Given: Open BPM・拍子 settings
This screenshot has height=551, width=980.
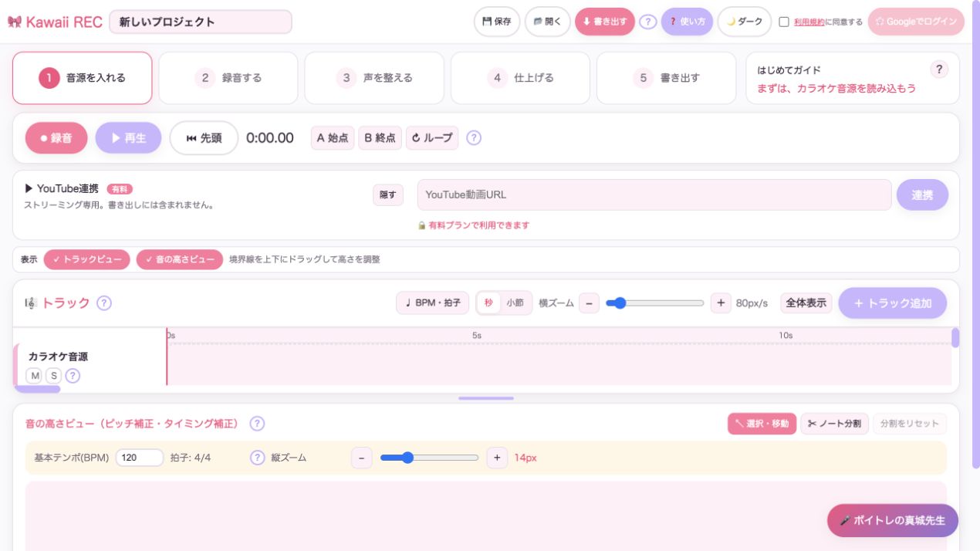Looking at the screenshot, I should click(x=432, y=303).
